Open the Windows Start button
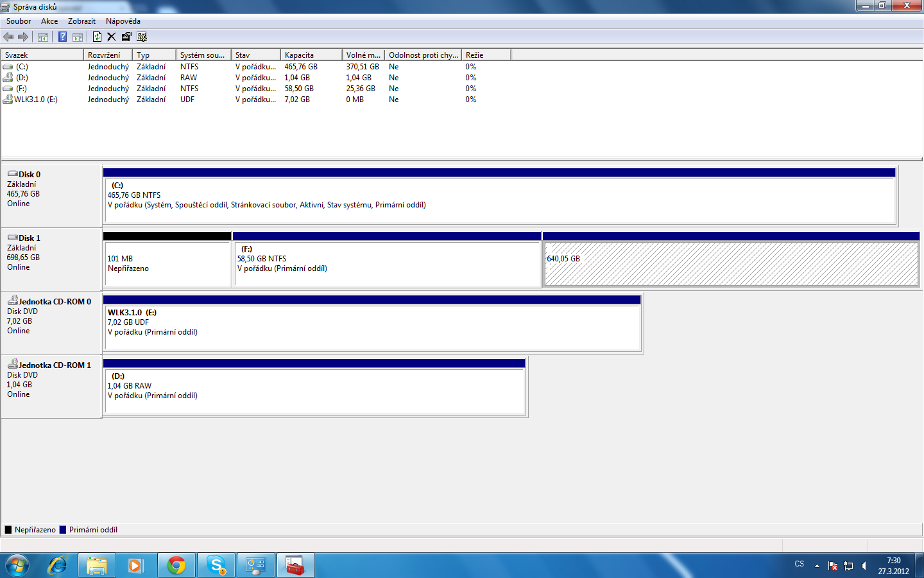 click(x=17, y=565)
